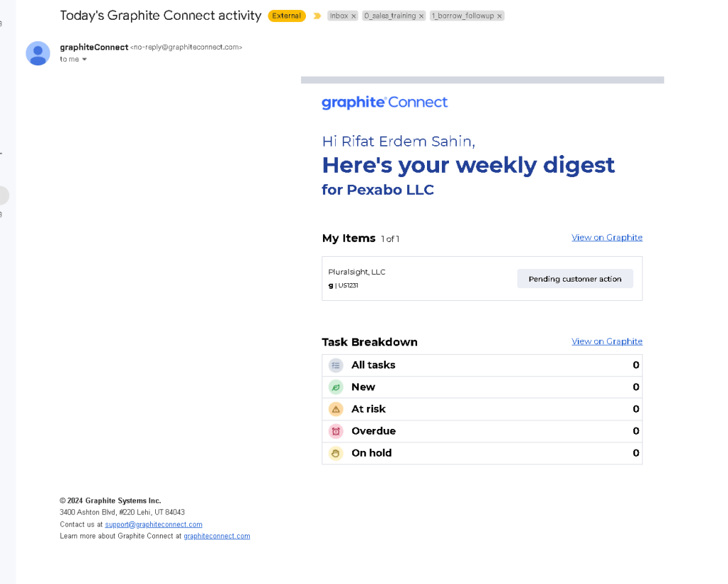Screen dimensions: 728x584
Task: Click the text for Pexabo LLC
Action: coord(378,189)
